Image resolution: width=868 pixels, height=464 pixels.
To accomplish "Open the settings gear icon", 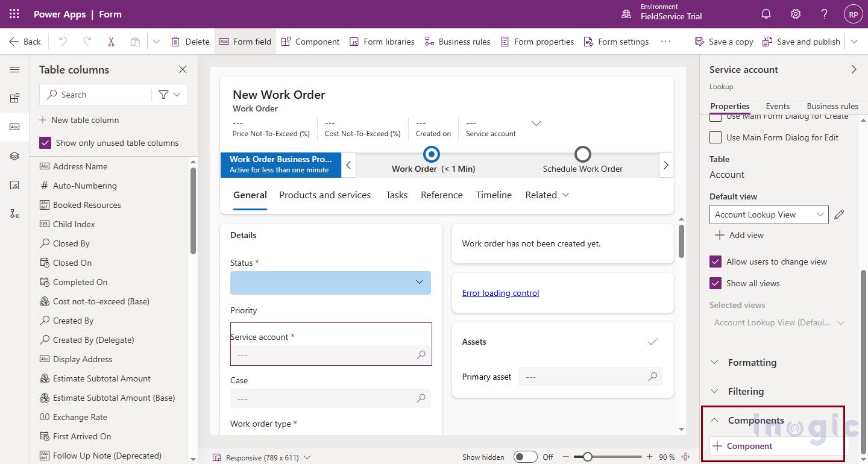I will [x=796, y=14].
